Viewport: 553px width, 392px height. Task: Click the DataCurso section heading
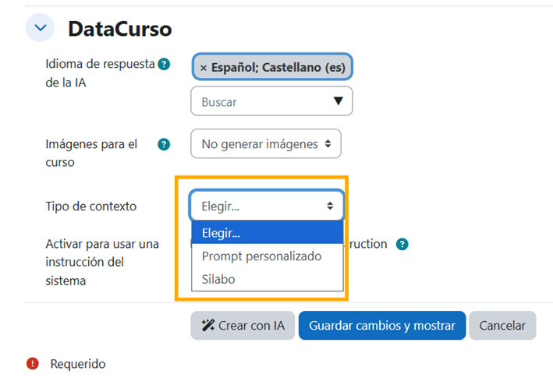tap(119, 29)
